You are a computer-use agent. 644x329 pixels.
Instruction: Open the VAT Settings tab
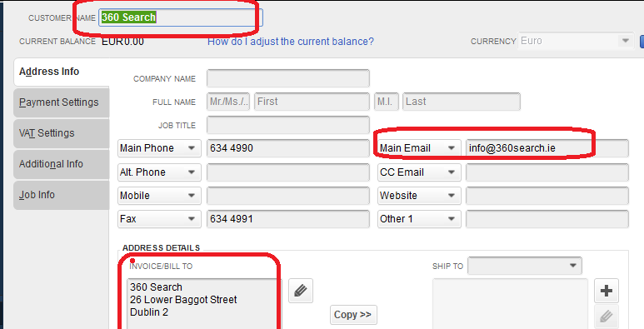[61, 133]
